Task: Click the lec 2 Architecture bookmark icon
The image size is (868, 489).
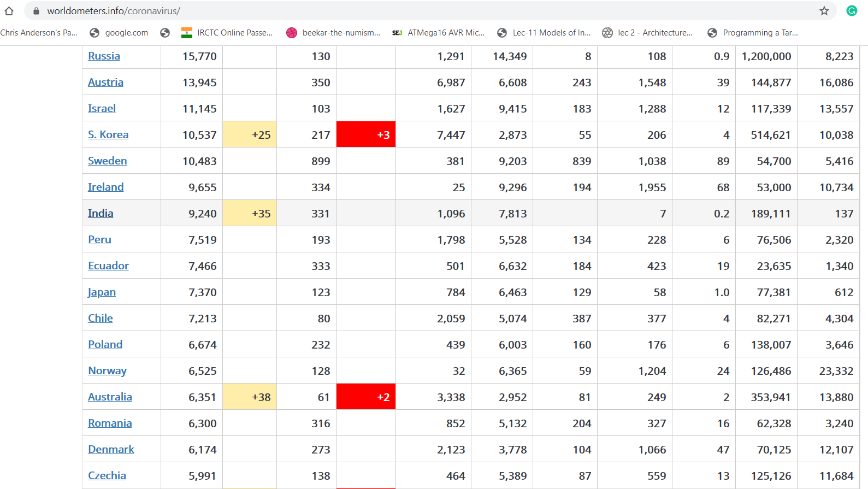Action: [607, 33]
